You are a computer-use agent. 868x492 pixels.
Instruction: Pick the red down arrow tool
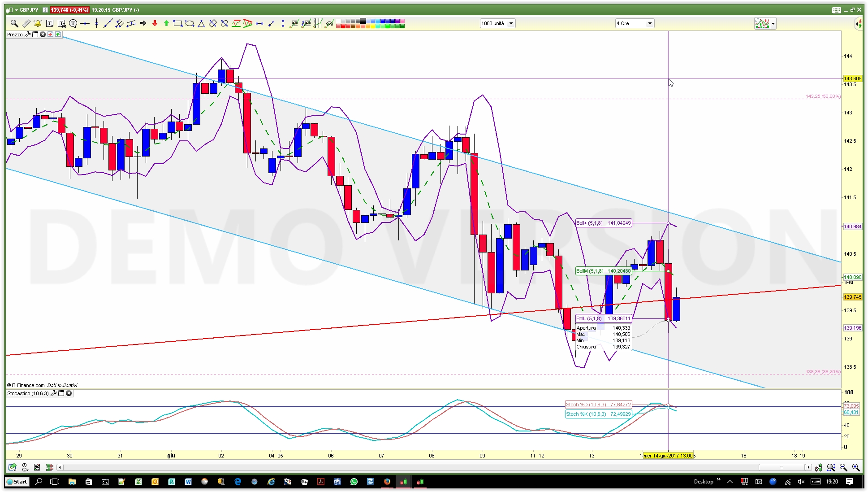155,23
